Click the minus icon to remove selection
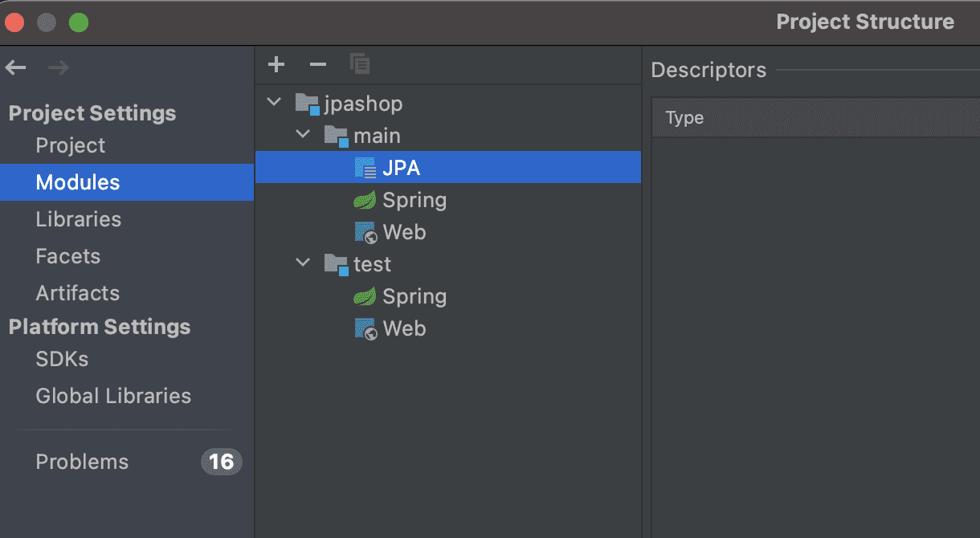This screenshot has height=538, width=980. [x=318, y=65]
